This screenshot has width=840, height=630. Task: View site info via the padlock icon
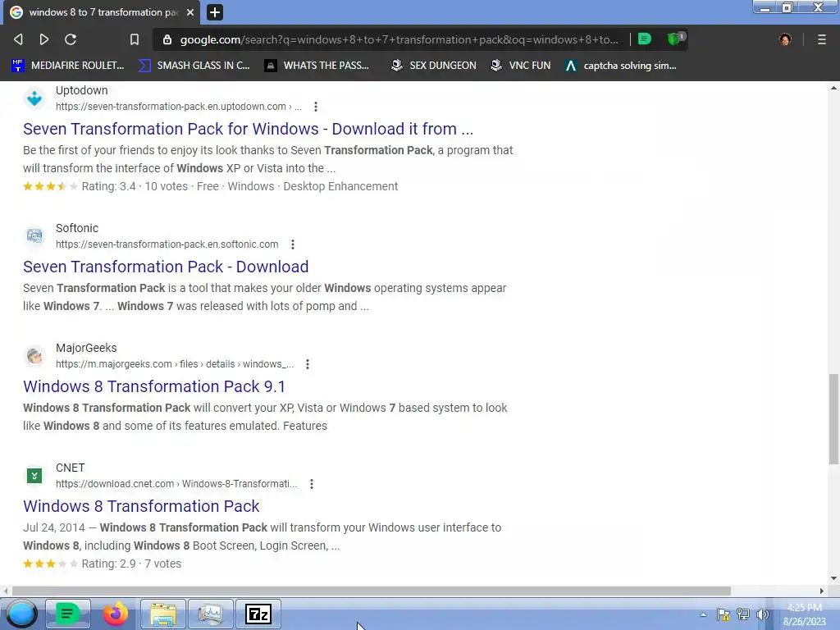point(167,39)
